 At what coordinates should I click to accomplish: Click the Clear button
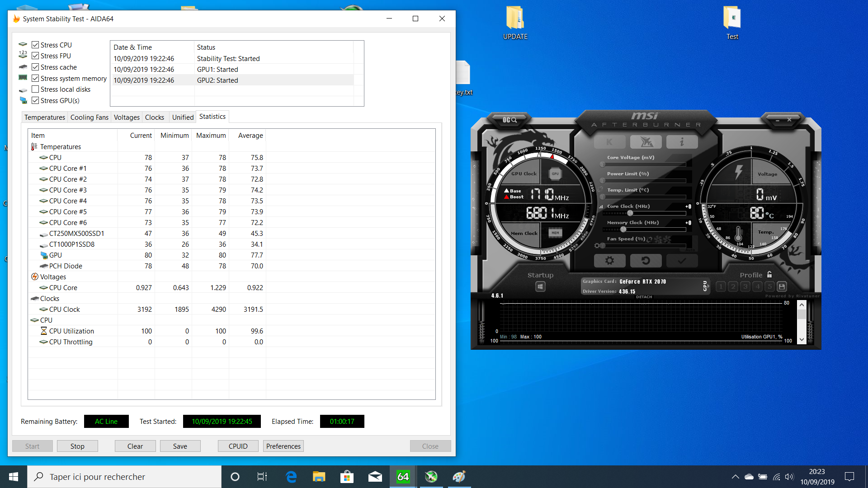tap(135, 446)
